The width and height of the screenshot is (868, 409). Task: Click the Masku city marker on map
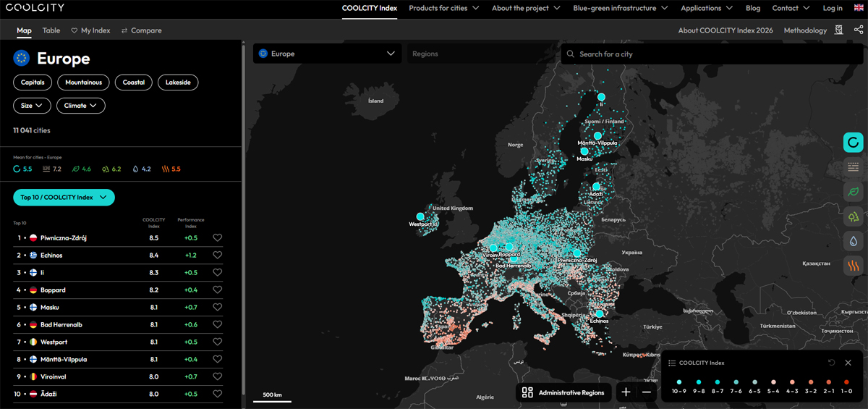[584, 151]
